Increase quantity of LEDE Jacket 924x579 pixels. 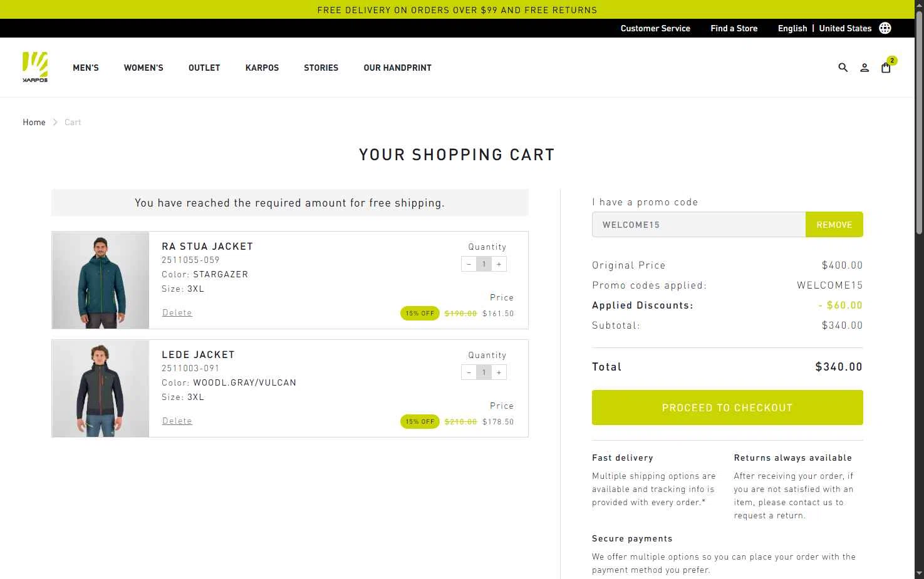tap(499, 372)
